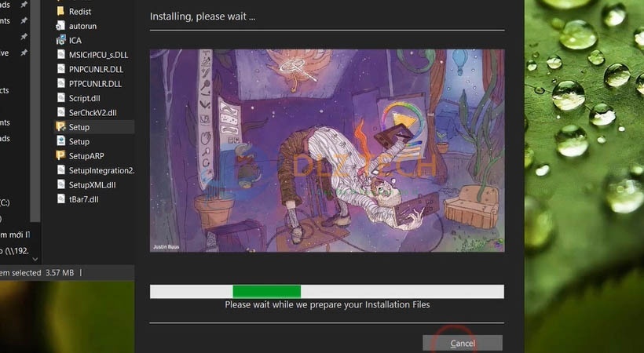The image size is (644, 353).
Task: Select the PNPCUNLR.DLL file
Action: (94, 69)
